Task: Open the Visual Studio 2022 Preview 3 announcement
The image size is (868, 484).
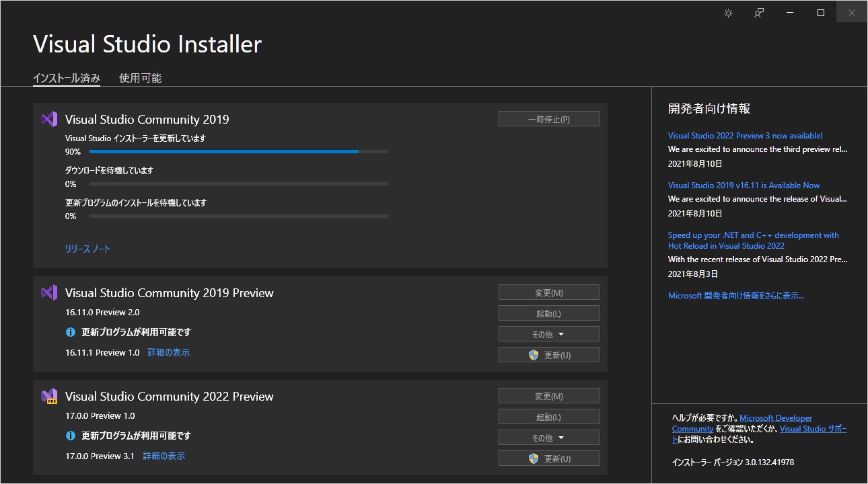Action: coord(746,135)
